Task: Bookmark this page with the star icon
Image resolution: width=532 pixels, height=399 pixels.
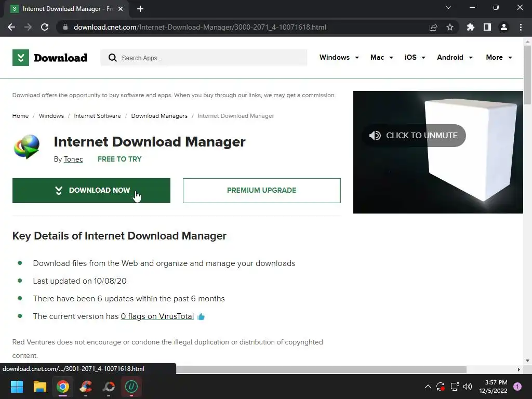Action: pos(450,27)
